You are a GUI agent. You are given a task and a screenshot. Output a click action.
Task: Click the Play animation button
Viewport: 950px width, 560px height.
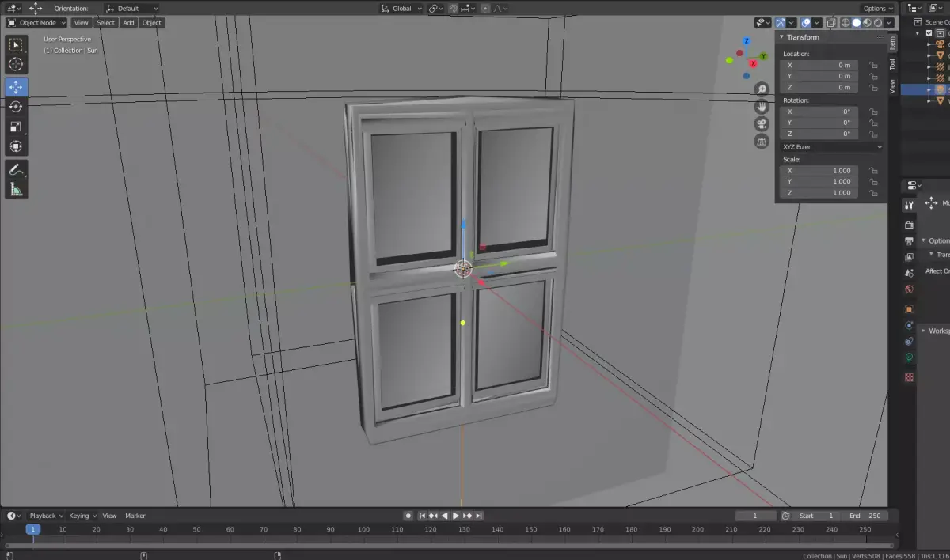[x=455, y=516]
